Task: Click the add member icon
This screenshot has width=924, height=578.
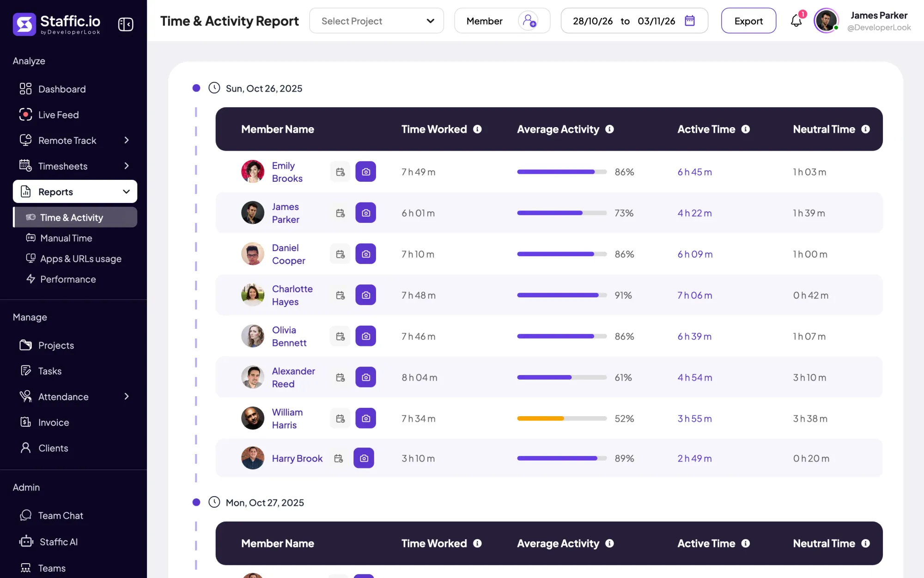Action: (528, 21)
